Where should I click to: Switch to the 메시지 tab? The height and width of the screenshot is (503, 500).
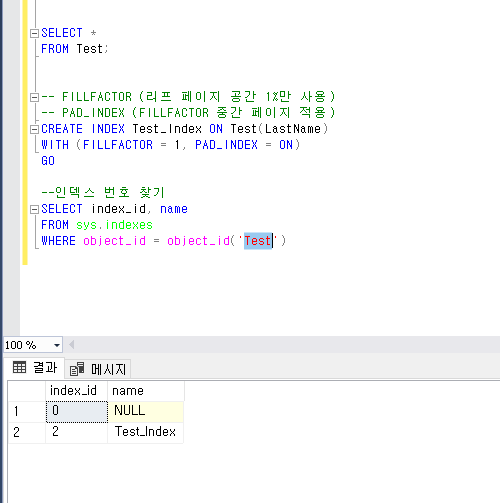pos(98,369)
